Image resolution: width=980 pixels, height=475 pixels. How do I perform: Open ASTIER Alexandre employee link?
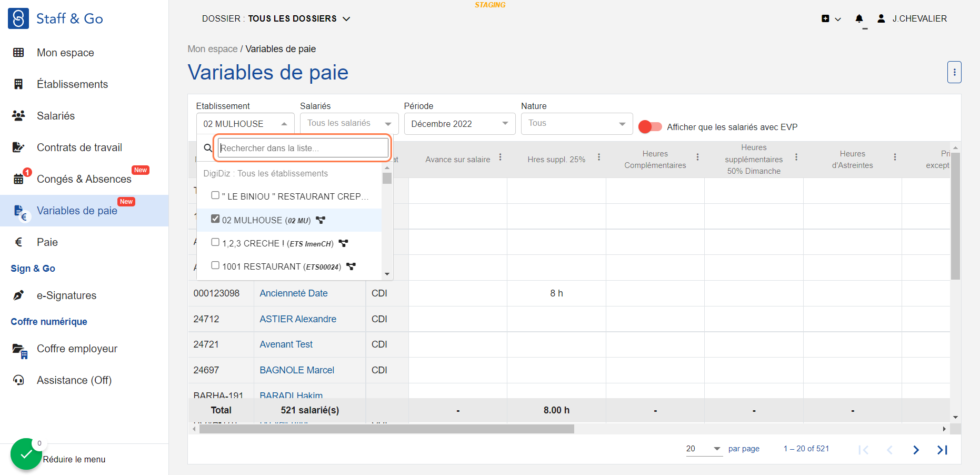[298, 319]
